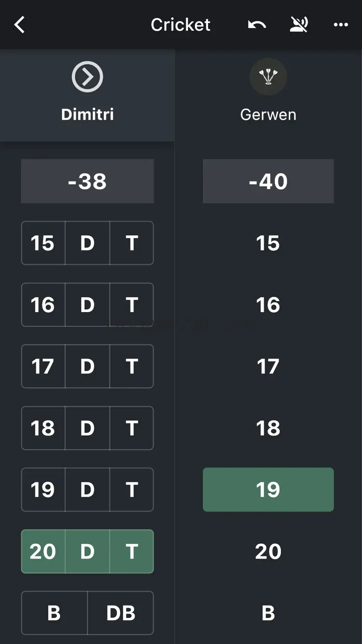362x644 pixels.
Task: Tap Gerwen's highlighted green 19
Action: [268, 490]
